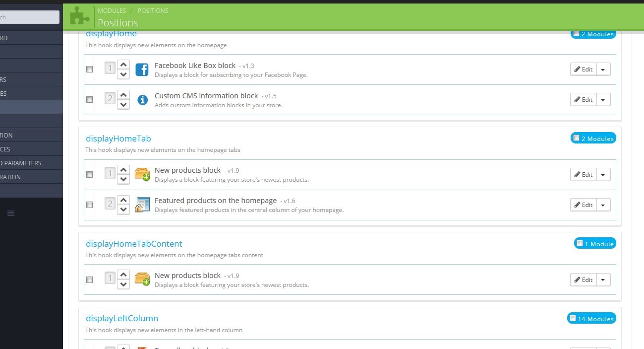Select all modules in displayHomeTab badge checkbox

click(576, 138)
